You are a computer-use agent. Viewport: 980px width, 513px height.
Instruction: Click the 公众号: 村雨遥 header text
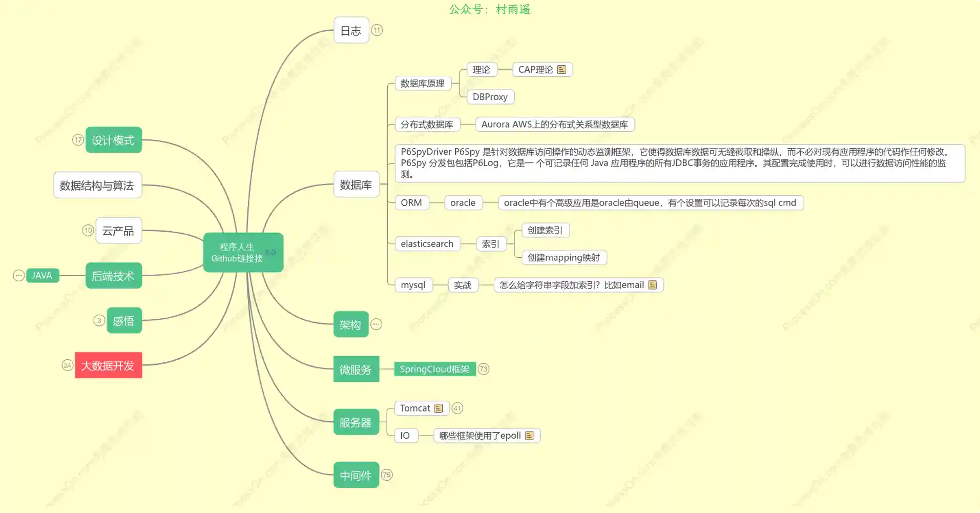(x=489, y=9)
